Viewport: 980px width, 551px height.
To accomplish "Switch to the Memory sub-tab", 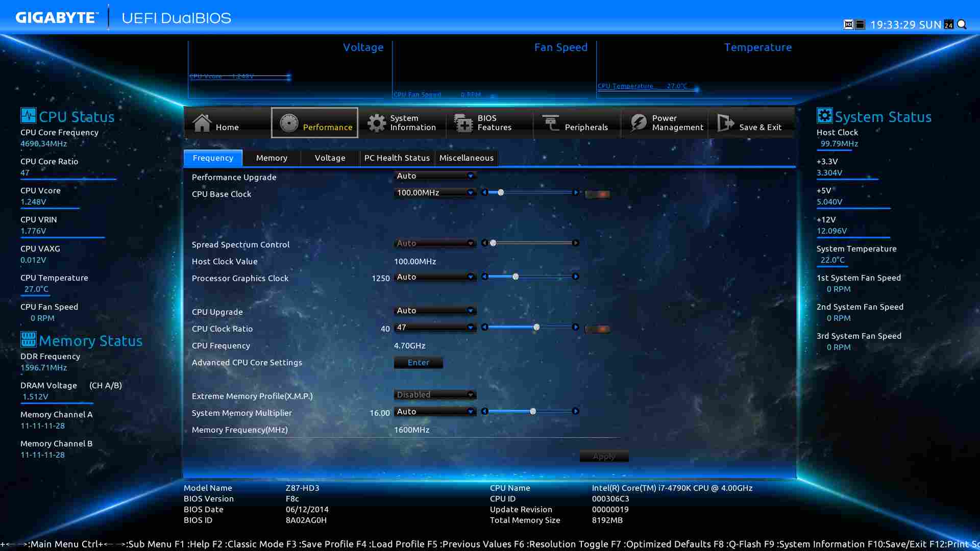I will [272, 158].
